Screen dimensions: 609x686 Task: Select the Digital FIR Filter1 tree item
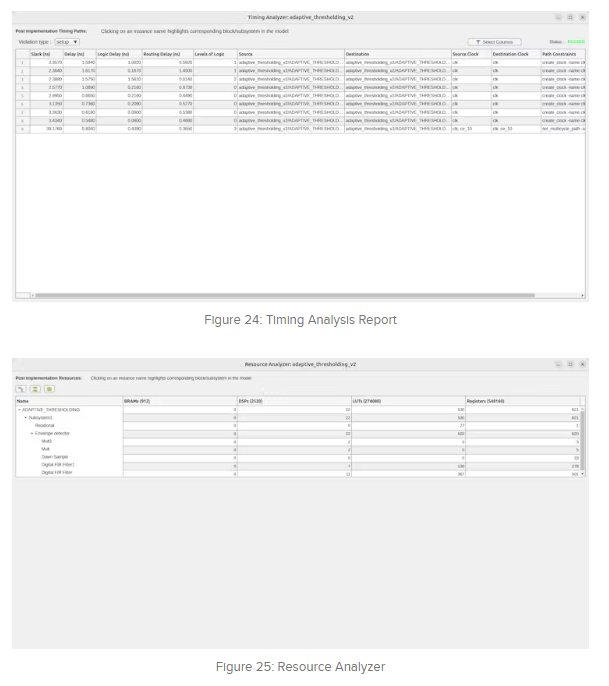pyautogui.click(x=58, y=465)
